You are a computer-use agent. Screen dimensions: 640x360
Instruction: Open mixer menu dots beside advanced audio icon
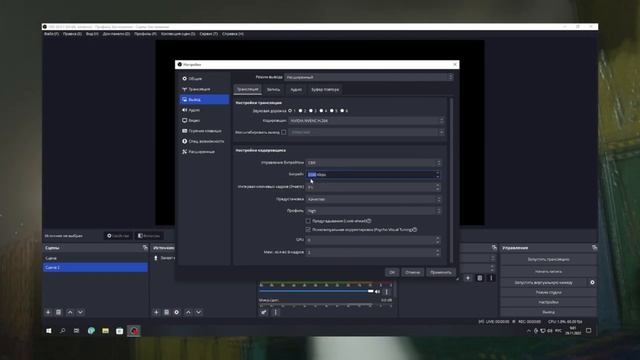tap(276, 312)
